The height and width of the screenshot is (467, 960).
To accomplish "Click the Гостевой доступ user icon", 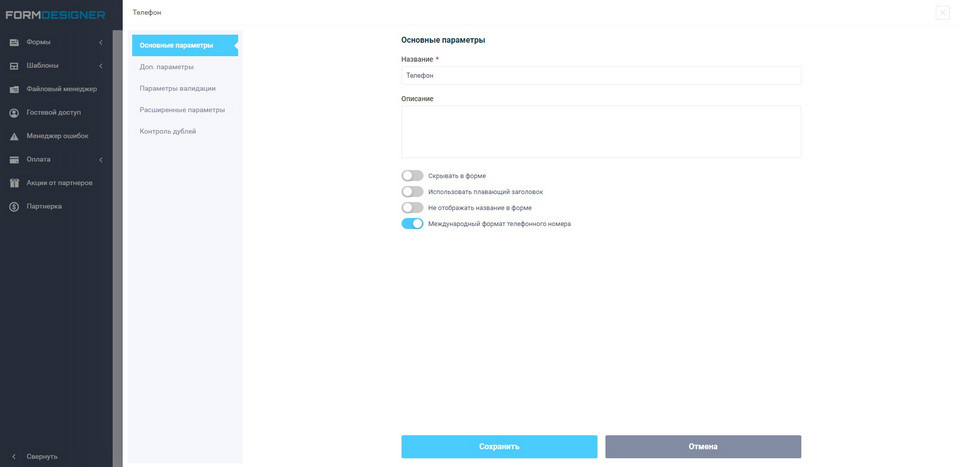I will (x=14, y=113).
